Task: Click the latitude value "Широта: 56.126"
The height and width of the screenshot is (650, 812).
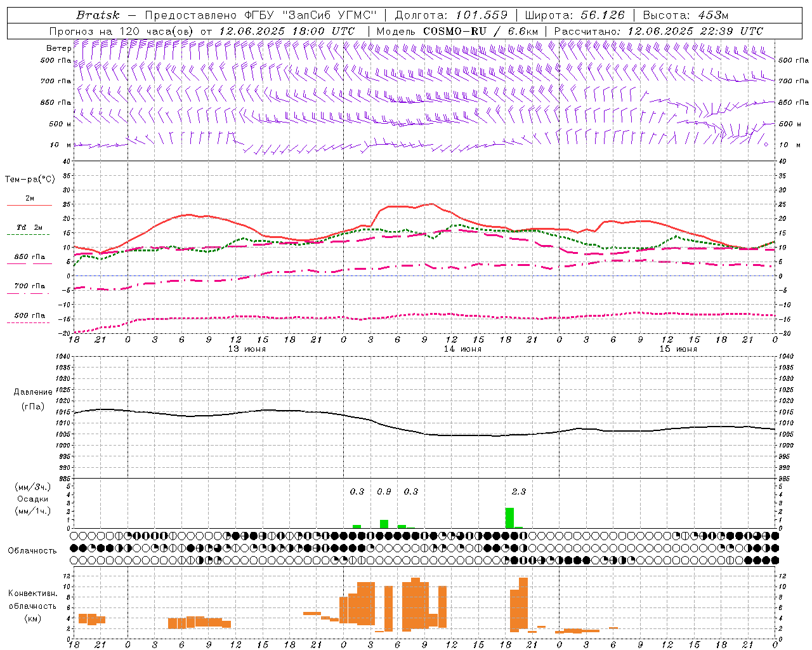Action: (x=575, y=15)
